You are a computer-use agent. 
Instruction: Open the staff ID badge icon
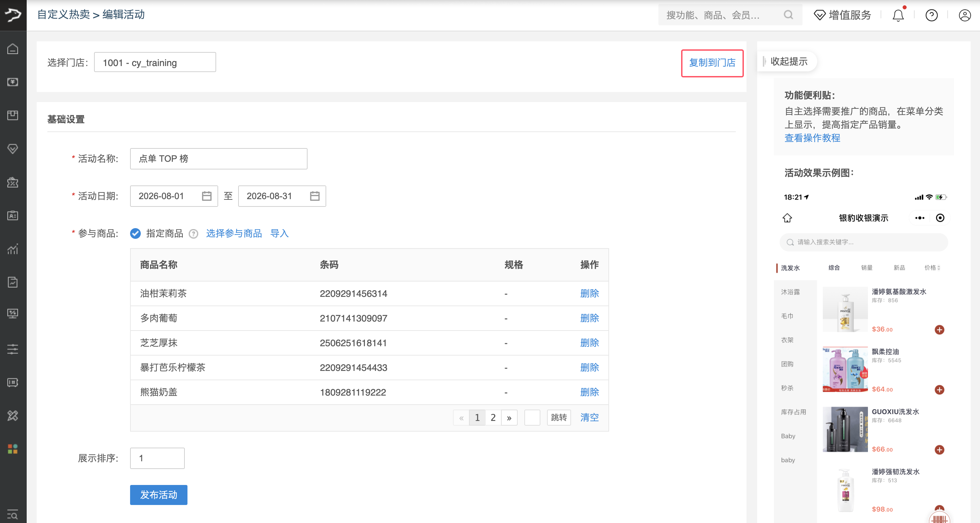click(x=13, y=216)
